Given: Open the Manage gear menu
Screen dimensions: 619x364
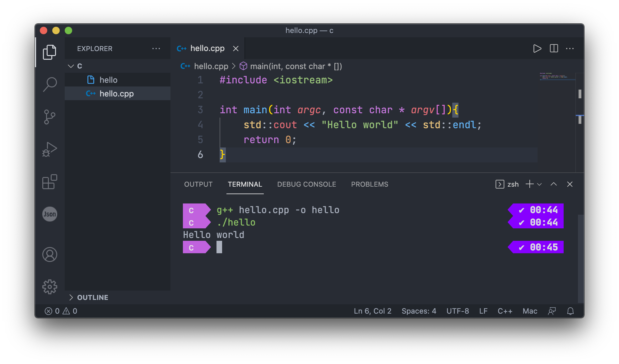Looking at the screenshot, I should pyautogui.click(x=50, y=287).
